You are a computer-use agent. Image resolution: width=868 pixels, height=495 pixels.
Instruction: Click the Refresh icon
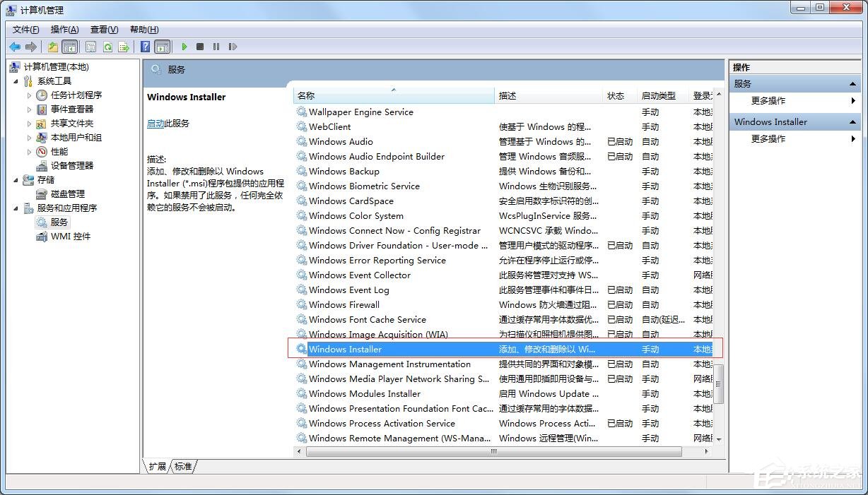(107, 47)
